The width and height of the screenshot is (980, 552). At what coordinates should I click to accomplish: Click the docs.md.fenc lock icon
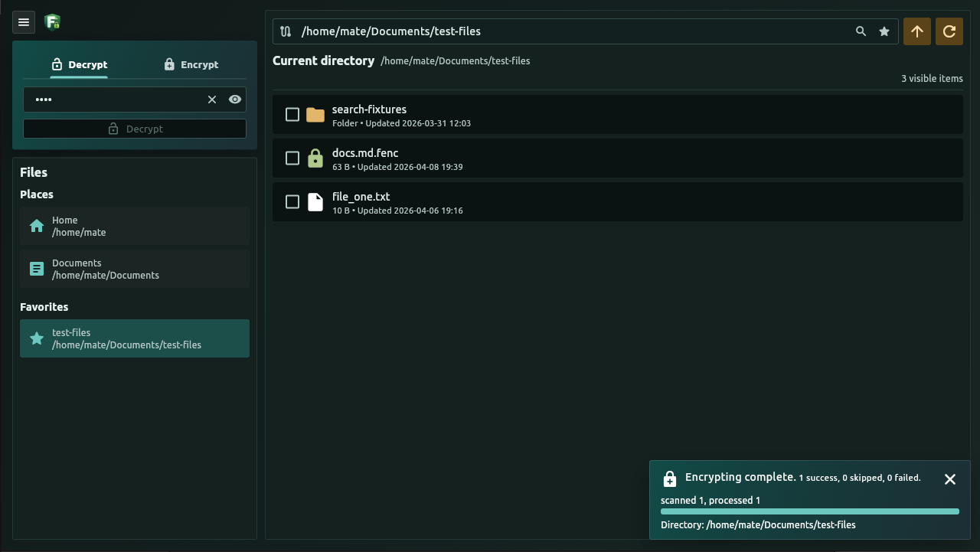(x=315, y=158)
